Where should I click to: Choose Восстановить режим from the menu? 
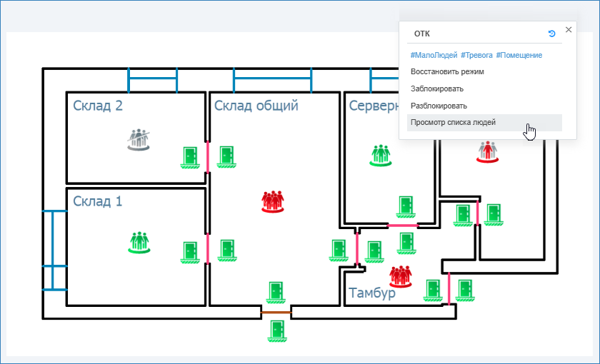coord(447,71)
